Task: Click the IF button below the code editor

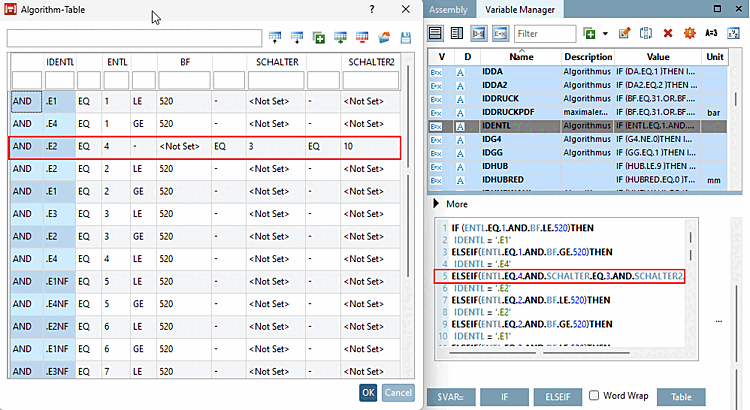Action: pyautogui.click(x=504, y=397)
